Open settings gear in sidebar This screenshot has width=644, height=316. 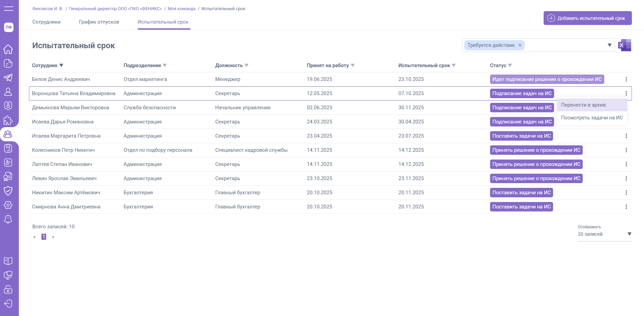(x=8, y=205)
